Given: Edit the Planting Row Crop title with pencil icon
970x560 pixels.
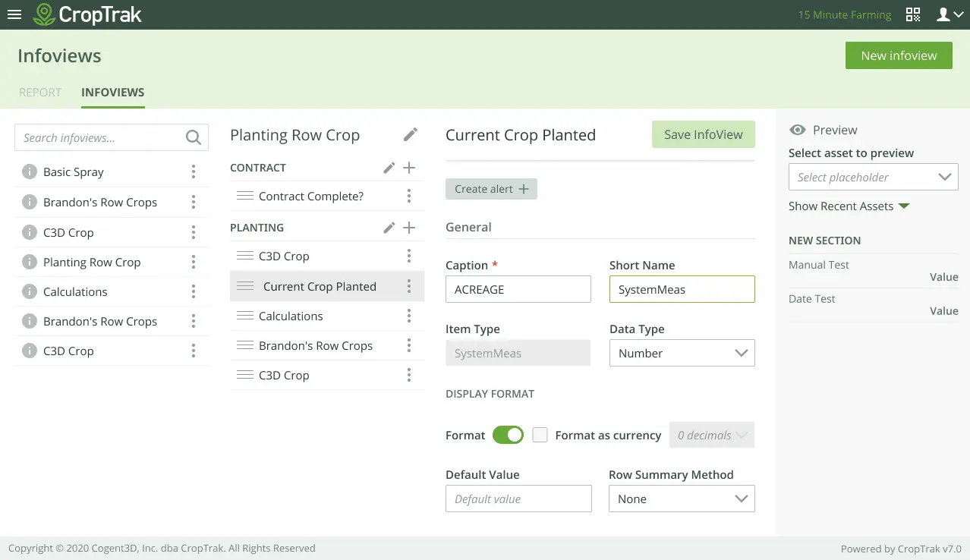Looking at the screenshot, I should click(411, 134).
